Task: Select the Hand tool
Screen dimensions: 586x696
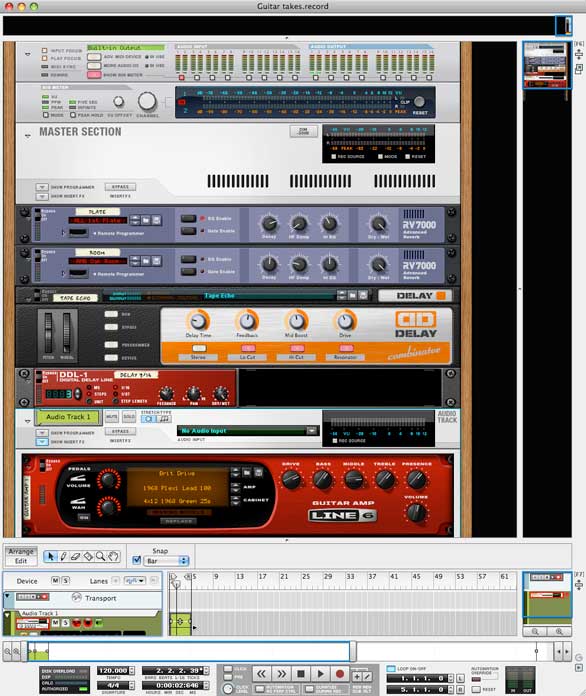Action: 114,556
